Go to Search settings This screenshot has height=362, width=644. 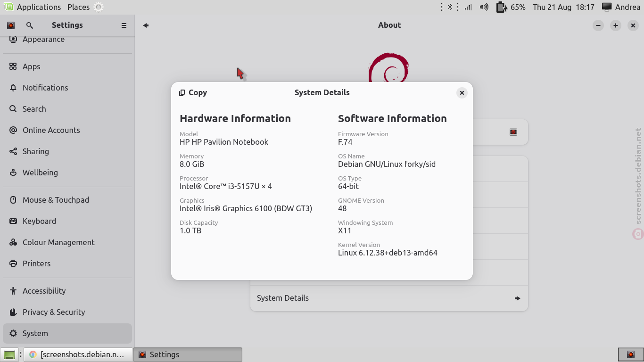click(x=67, y=109)
